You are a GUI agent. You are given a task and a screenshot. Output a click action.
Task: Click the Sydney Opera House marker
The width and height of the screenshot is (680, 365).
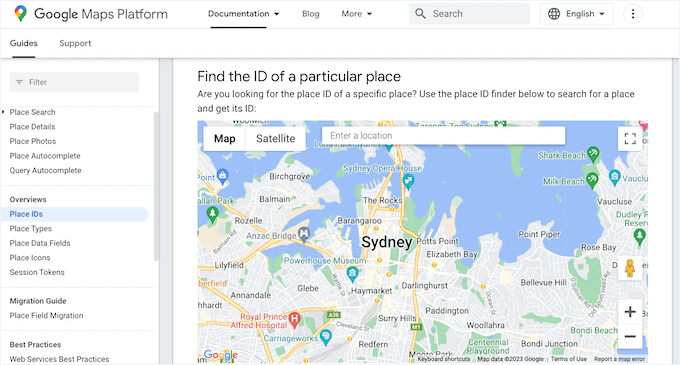point(408,181)
